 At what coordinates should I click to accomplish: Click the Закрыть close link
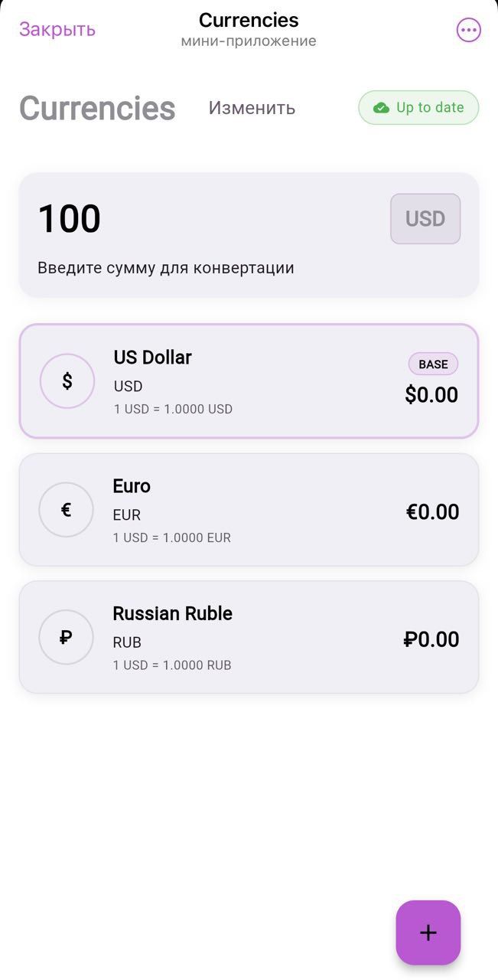pos(57,29)
